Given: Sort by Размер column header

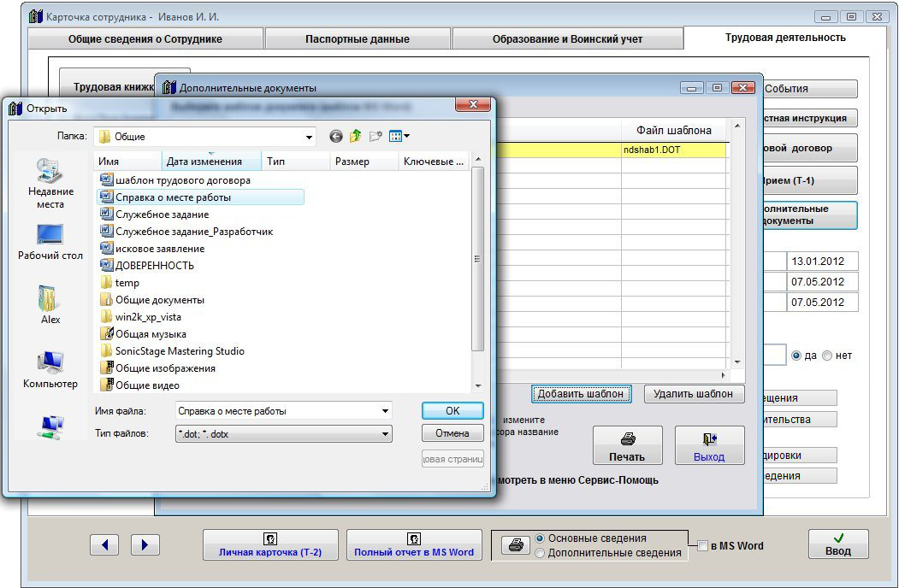Looking at the screenshot, I should (x=364, y=162).
